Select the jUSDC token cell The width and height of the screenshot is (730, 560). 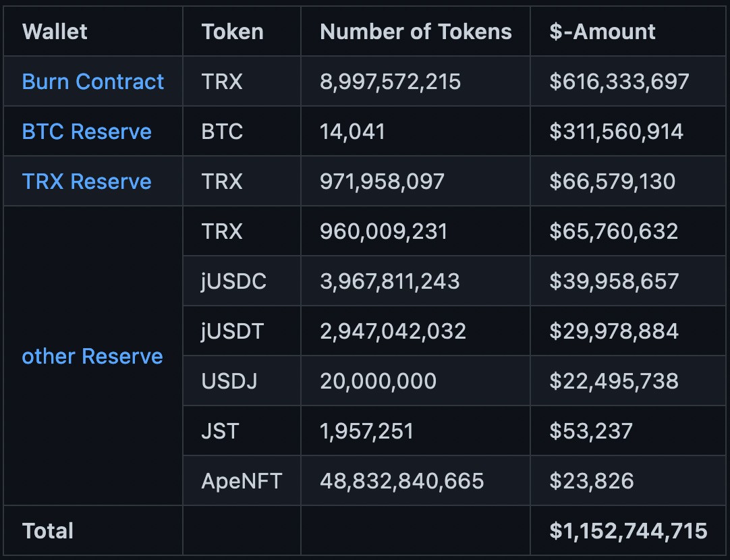[233, 281]
